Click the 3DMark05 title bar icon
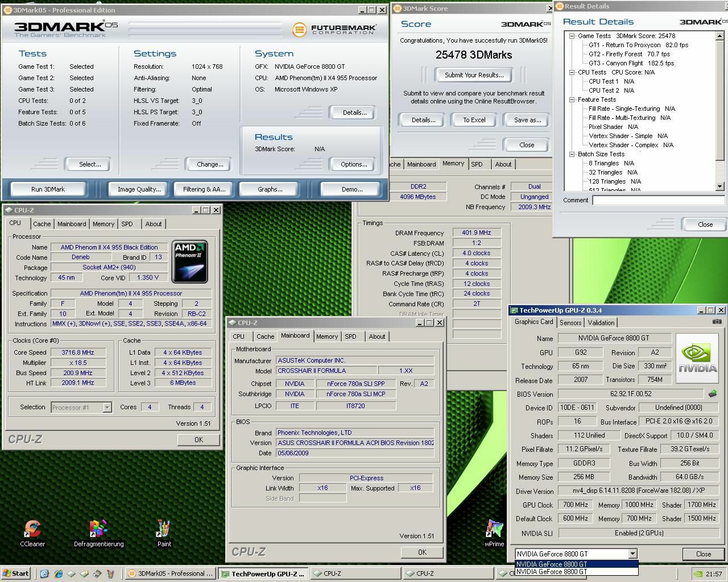 [x=8, y=10]
